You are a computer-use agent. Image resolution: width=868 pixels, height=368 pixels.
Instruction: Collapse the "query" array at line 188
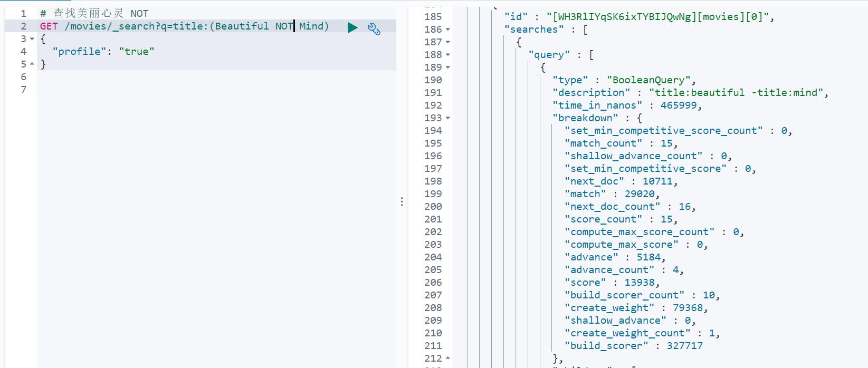coord(448,55)
